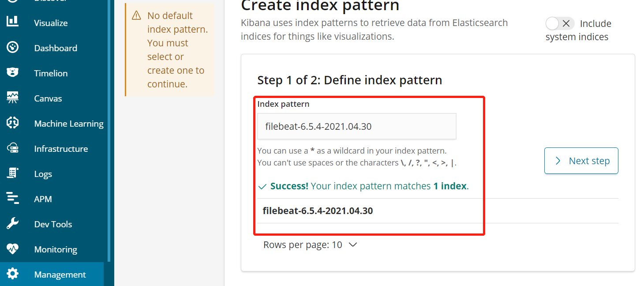Open the Logs section

tap(43, 174)
